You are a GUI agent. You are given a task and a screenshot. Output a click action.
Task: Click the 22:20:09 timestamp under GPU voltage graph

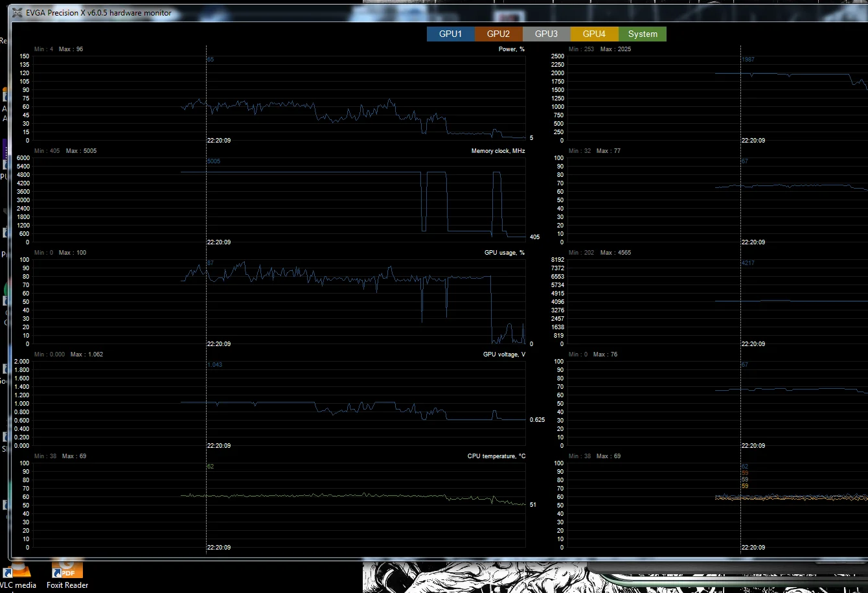(219, 445)
